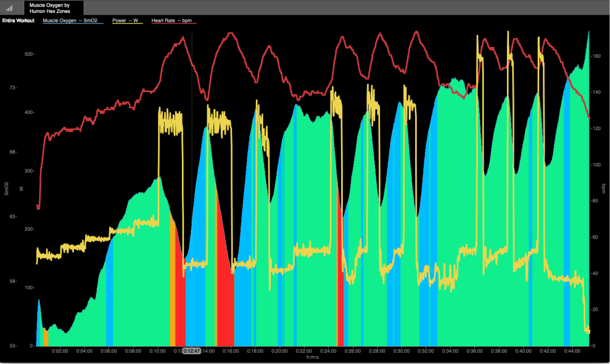The image size is (610, 364).
Task: Click the 0:38:00 time axis label
Action: coord(499,351)
